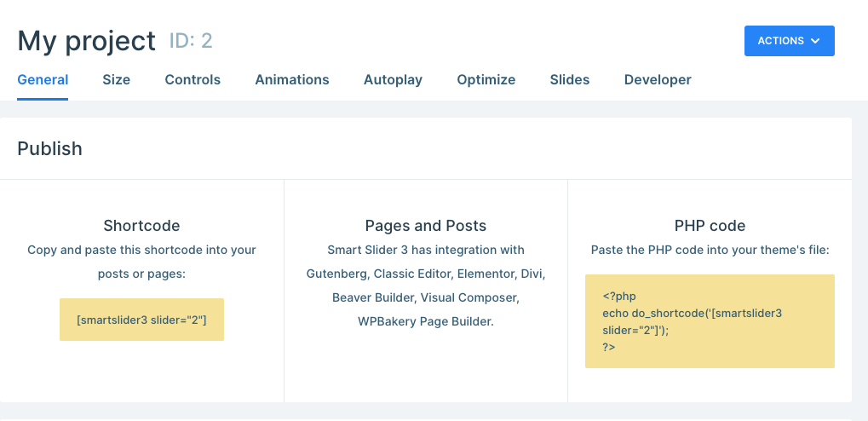Click the My project title

86,41
